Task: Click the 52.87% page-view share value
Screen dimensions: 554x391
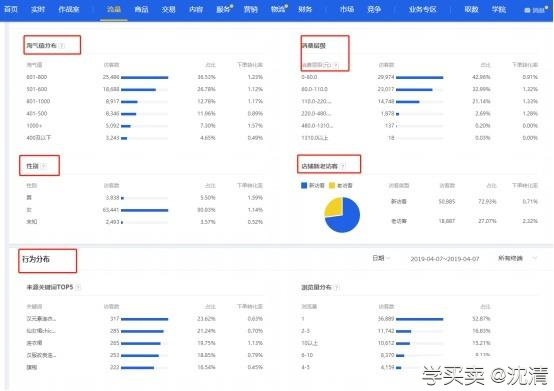Action: click(x=481, y=319)
